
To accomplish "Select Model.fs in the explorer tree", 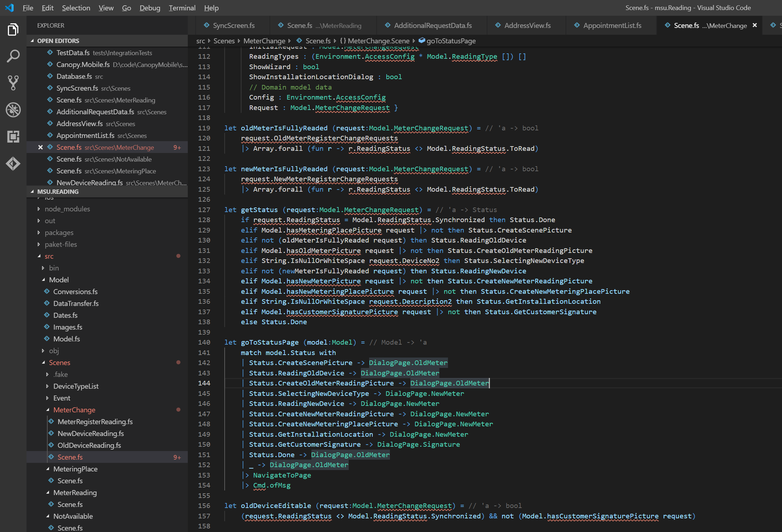I will pyautogui.click(x=67, y=339).
